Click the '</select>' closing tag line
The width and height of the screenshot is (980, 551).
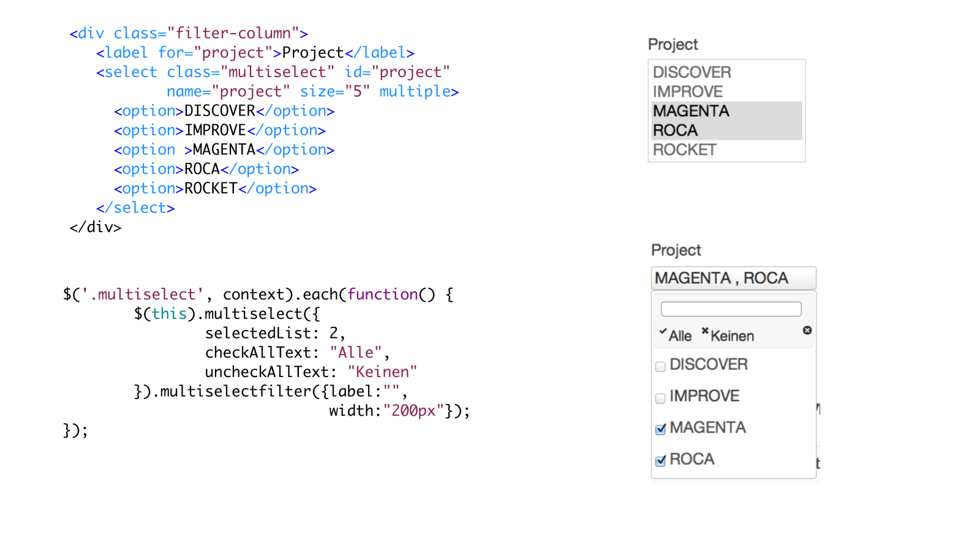click(135, 208)
